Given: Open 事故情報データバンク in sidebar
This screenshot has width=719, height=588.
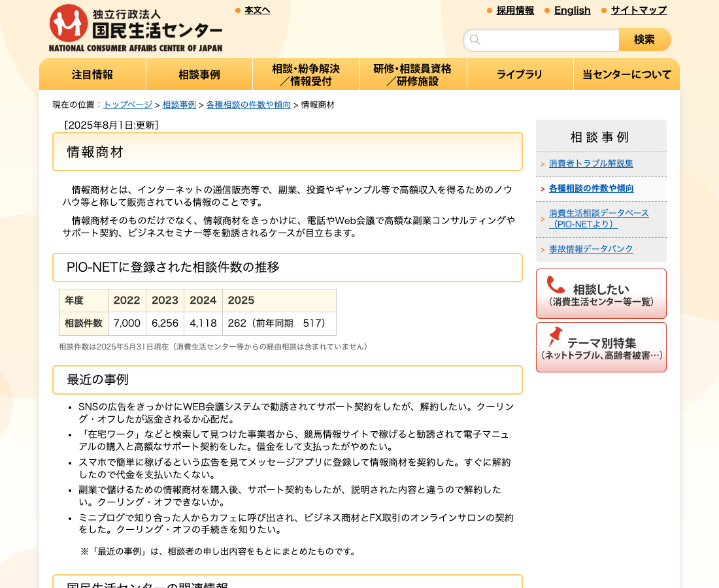Looking at the screenshot, I should [x=591, y=249].
